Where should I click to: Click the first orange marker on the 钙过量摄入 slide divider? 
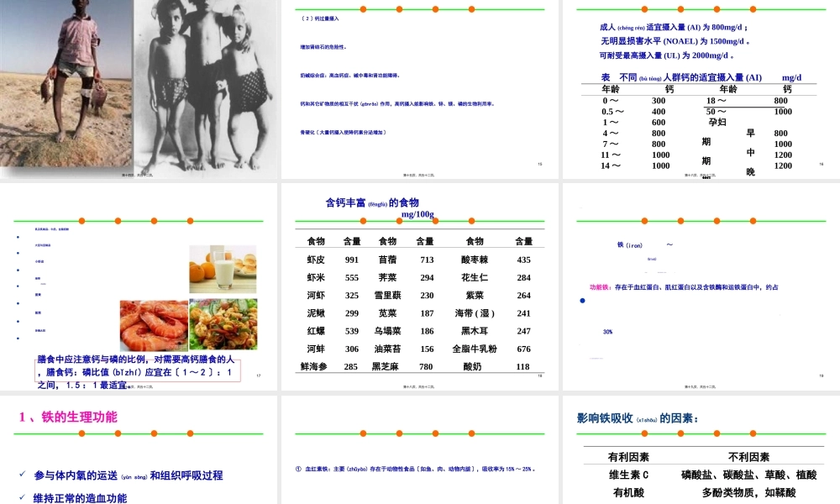point(362,10)
